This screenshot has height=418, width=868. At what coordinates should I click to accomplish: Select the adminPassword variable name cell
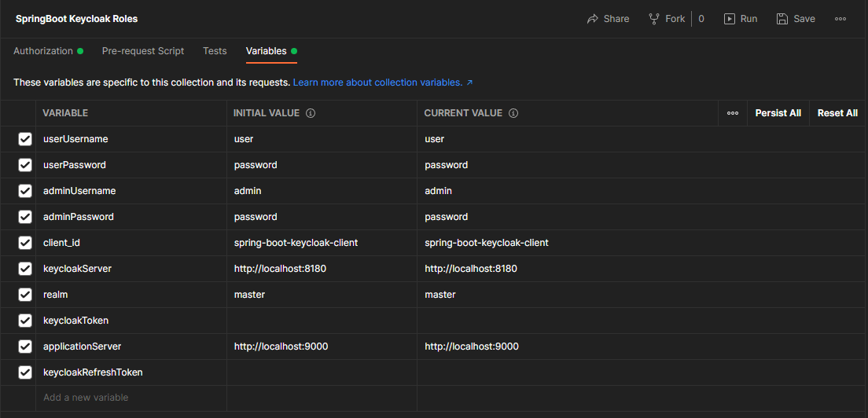[x=131, y=217]
